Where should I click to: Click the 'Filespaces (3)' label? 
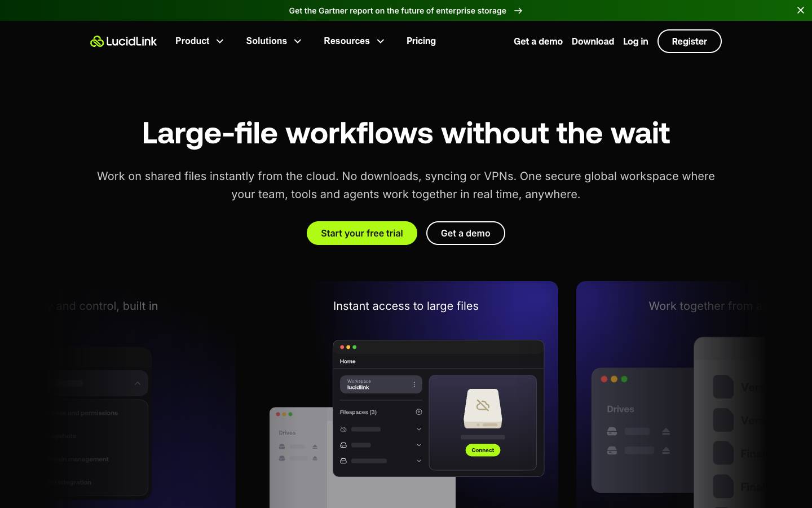point(358,412)
